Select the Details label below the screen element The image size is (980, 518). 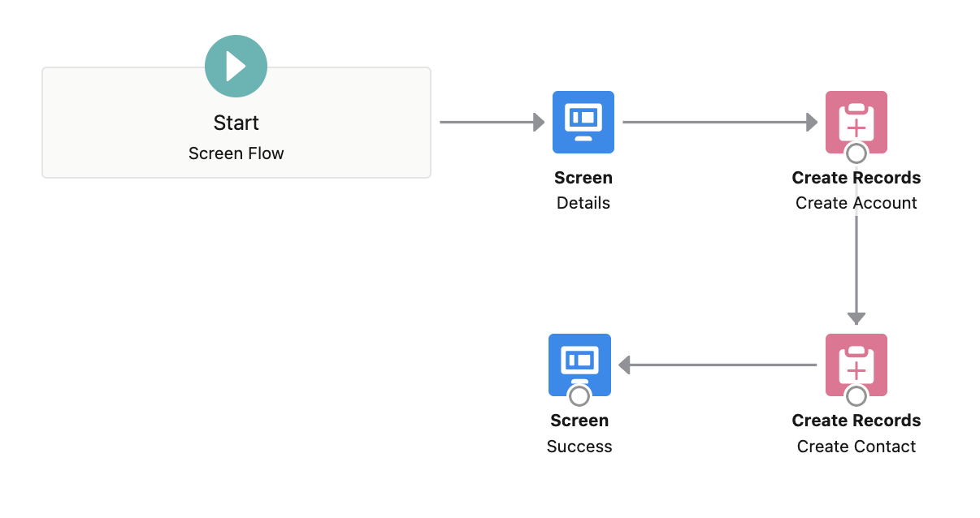[x=583, y=202]
